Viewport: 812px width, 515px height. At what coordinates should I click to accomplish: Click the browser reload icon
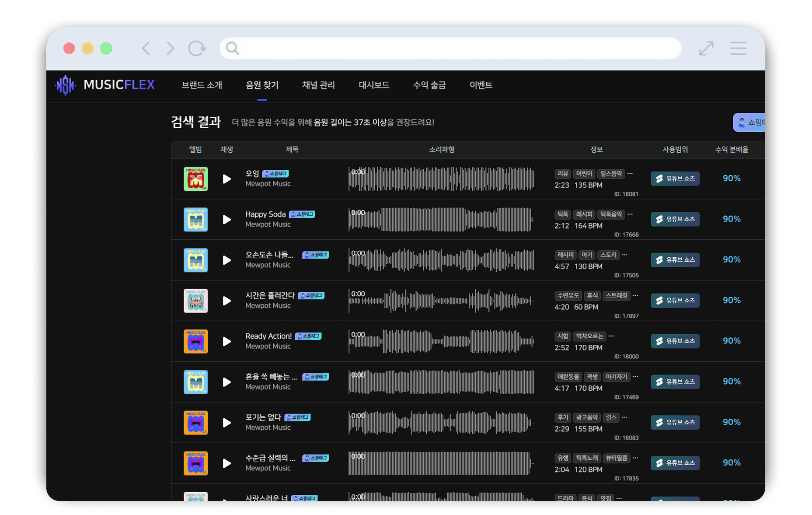coord(197,48)
